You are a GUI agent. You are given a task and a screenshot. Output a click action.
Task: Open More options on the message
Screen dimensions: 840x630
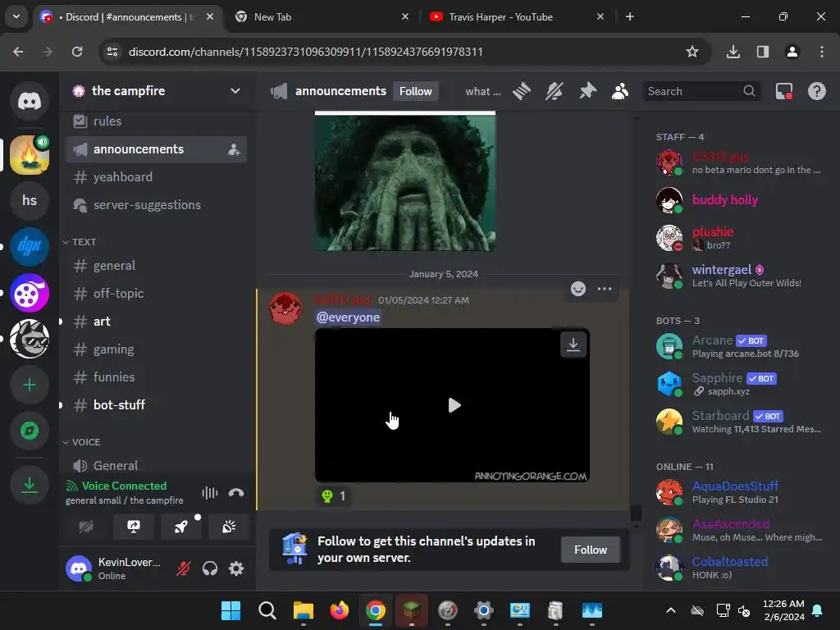pos(605,289)
